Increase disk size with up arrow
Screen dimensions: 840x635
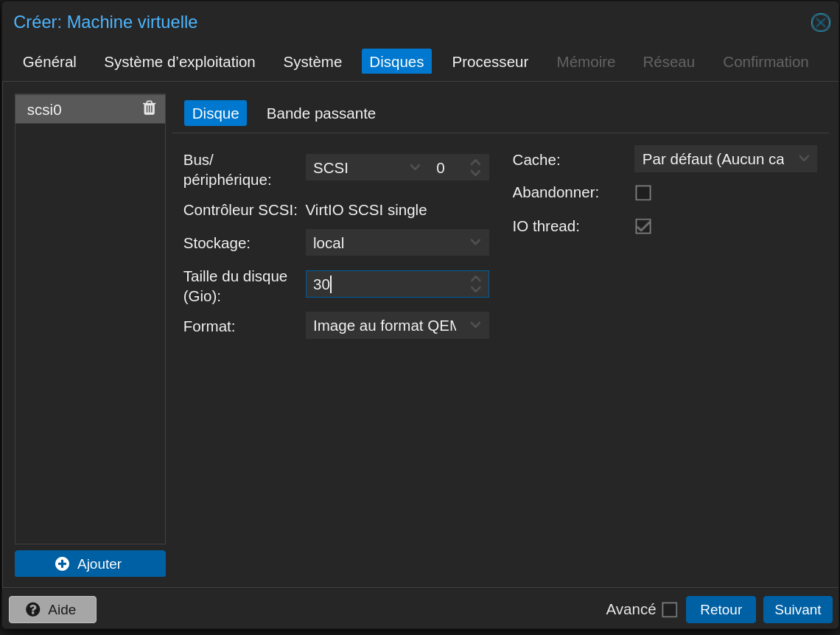point(476,279)
